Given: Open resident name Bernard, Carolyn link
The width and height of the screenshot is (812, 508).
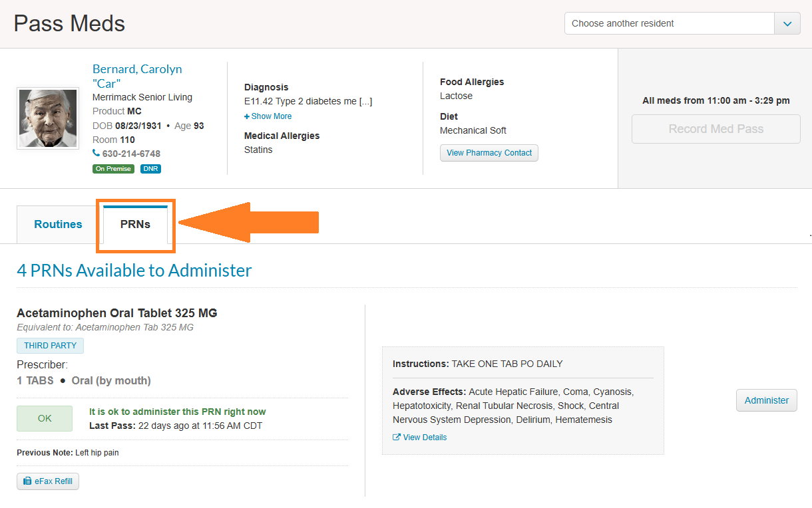Looking at the screenshot, I should click(x=137, y=69).
